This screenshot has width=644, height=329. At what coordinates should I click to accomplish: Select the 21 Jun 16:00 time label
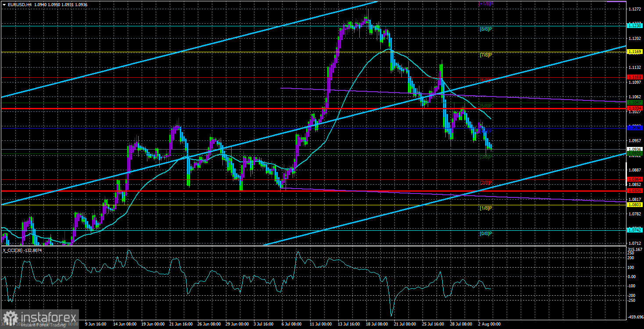point(182,325)
